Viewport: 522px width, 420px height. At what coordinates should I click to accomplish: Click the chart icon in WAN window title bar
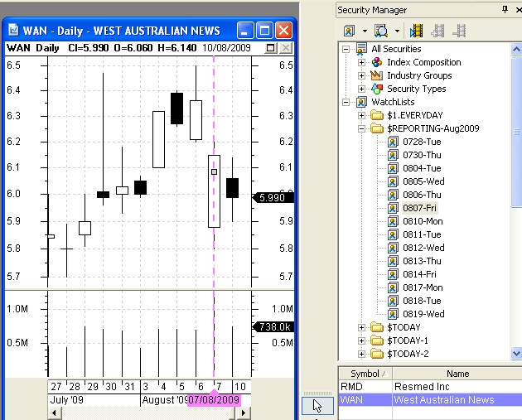13,30
